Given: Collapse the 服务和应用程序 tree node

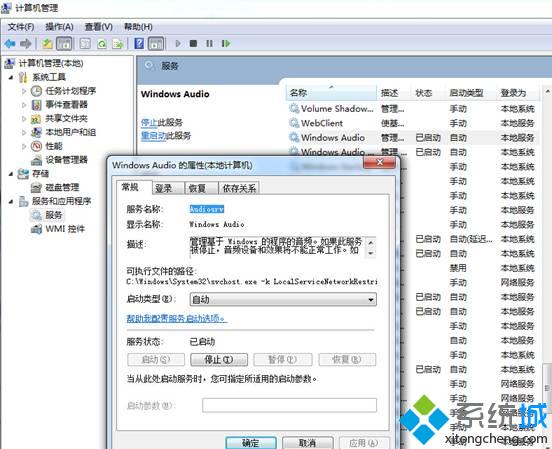Looking at the screenshot, I should point(11,201).
